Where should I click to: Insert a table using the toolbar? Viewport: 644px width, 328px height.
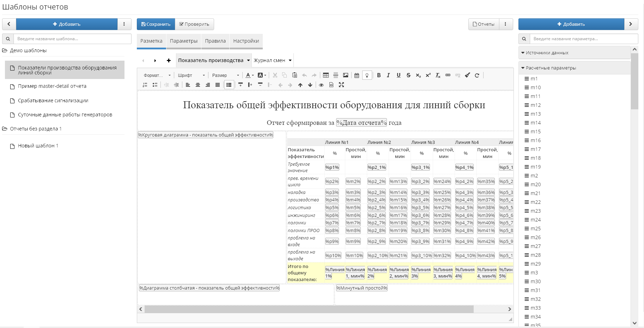326,75
